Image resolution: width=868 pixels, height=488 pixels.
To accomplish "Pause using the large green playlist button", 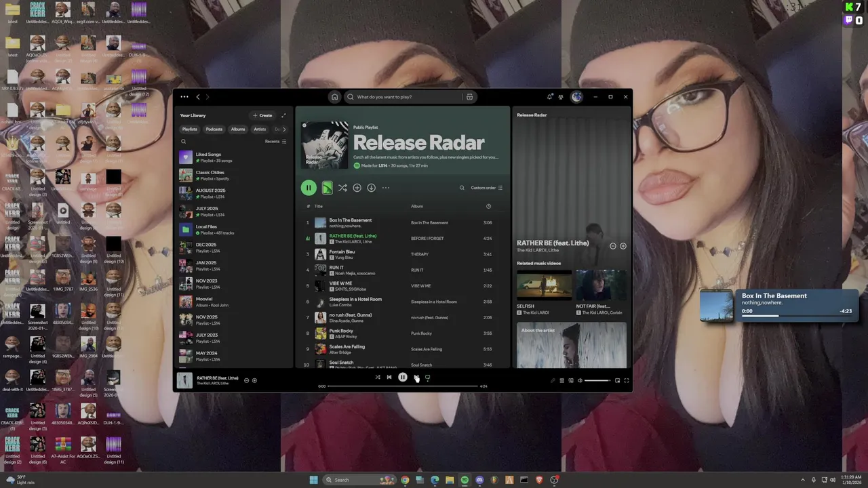I will click(x=309, y=188).
